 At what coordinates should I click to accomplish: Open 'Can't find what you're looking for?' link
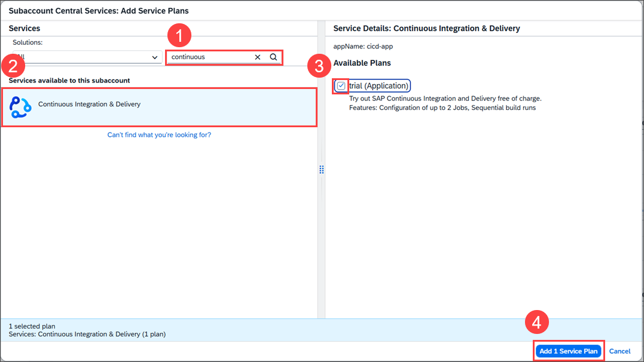point(160,134)
